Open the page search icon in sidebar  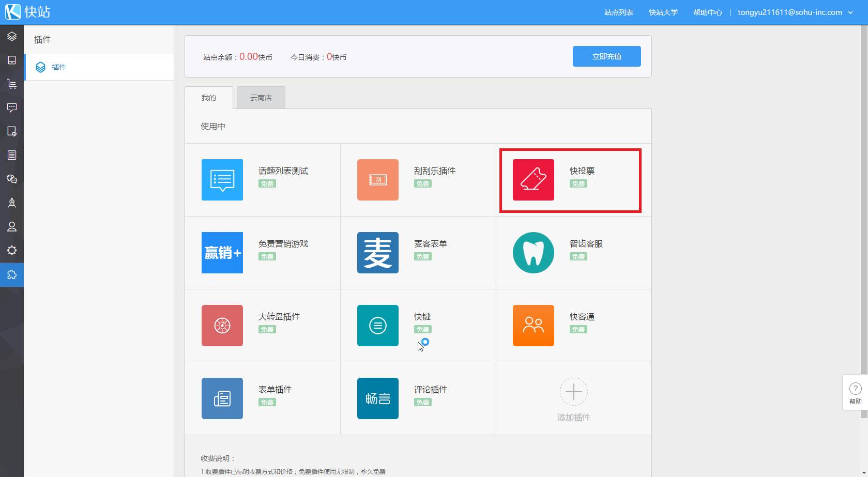[12, 131]
